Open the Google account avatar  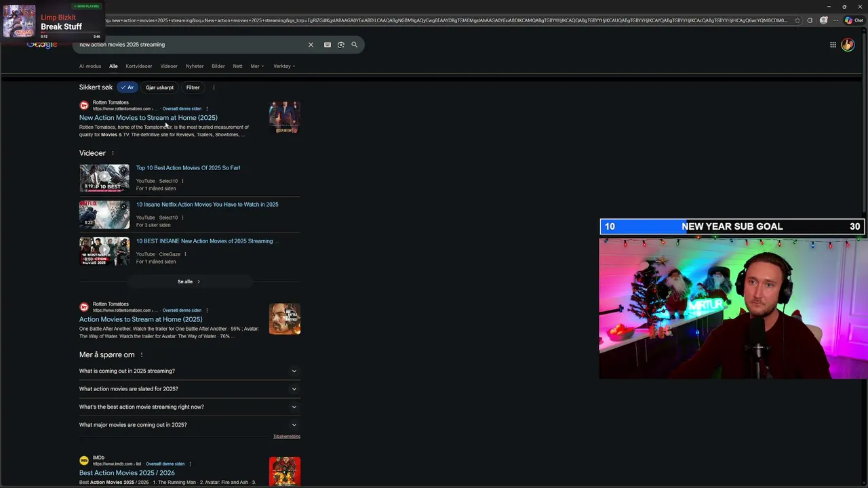[x=848, y=45]
